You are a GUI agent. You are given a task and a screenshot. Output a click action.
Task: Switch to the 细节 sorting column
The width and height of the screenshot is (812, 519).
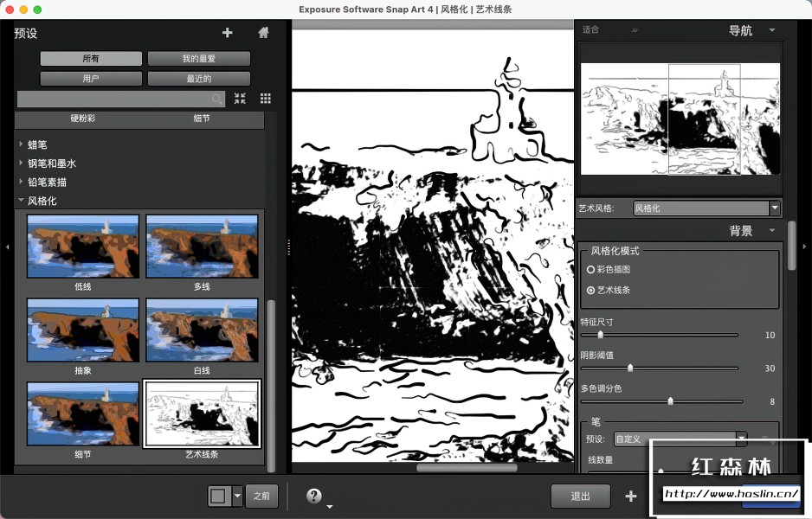click(x=201, y=119)
